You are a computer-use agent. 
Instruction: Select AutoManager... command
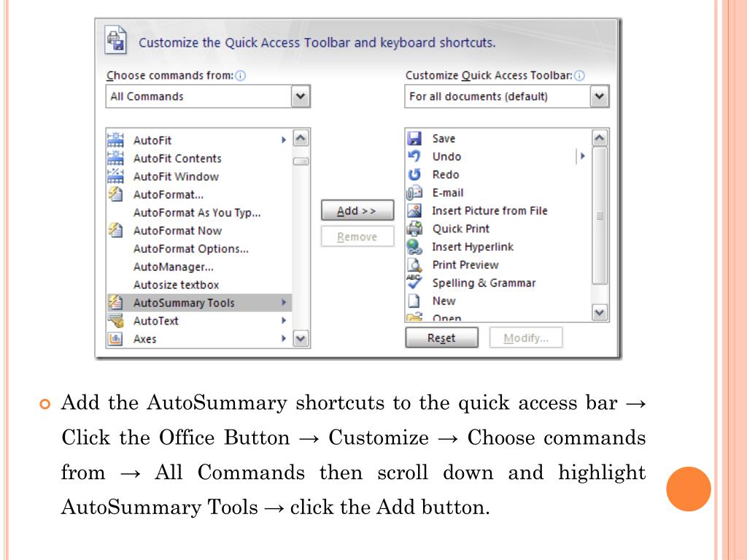pos(199,267)
